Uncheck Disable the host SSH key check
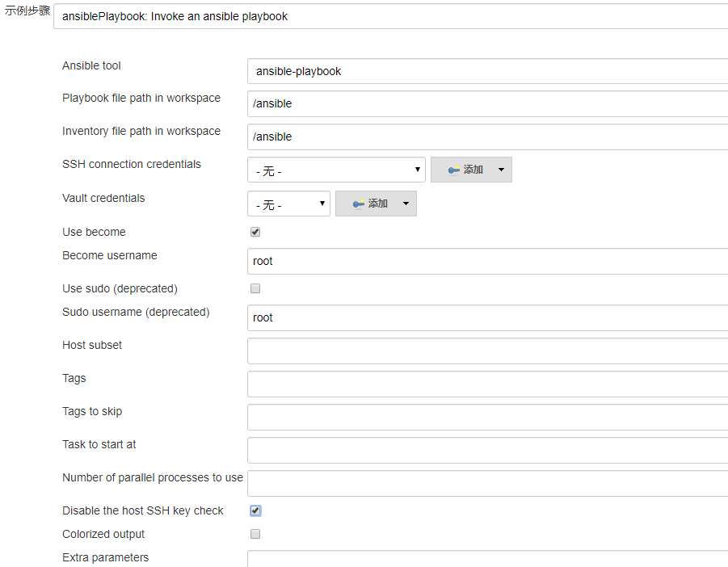Screen dimensions: 728x567 (x=255, y=510)
